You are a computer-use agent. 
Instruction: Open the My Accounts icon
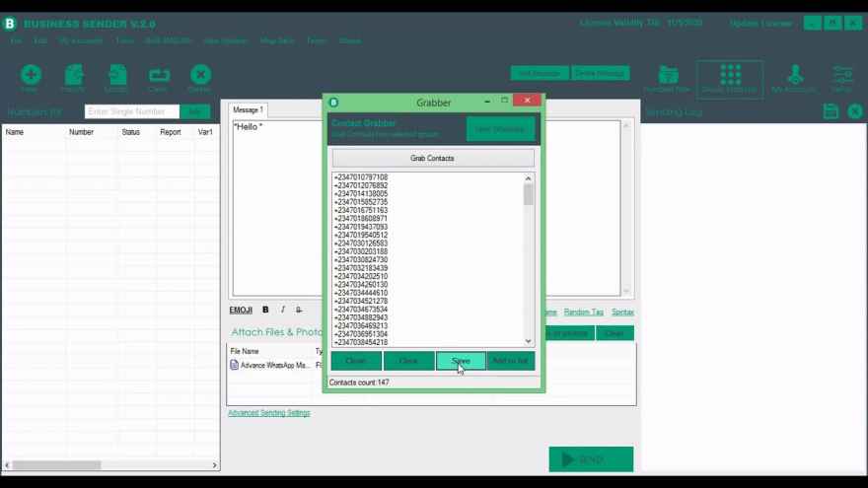[x=794, y=76]
